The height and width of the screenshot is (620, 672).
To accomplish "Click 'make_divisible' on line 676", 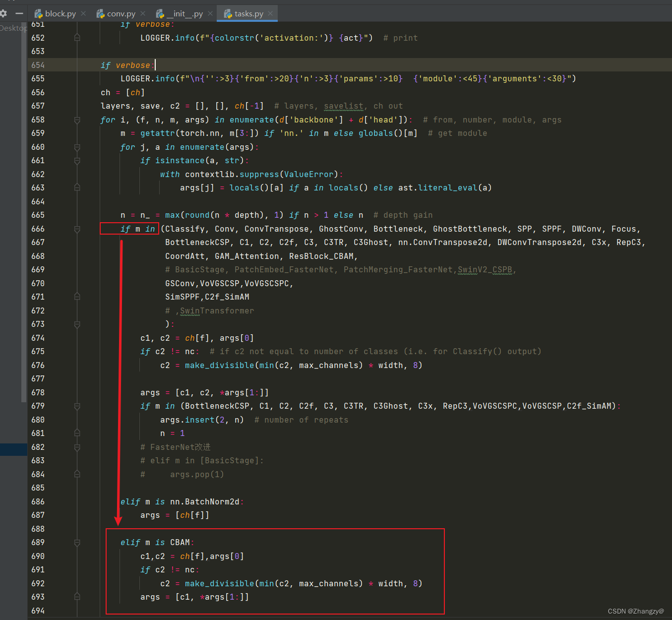I will (220, 365).
